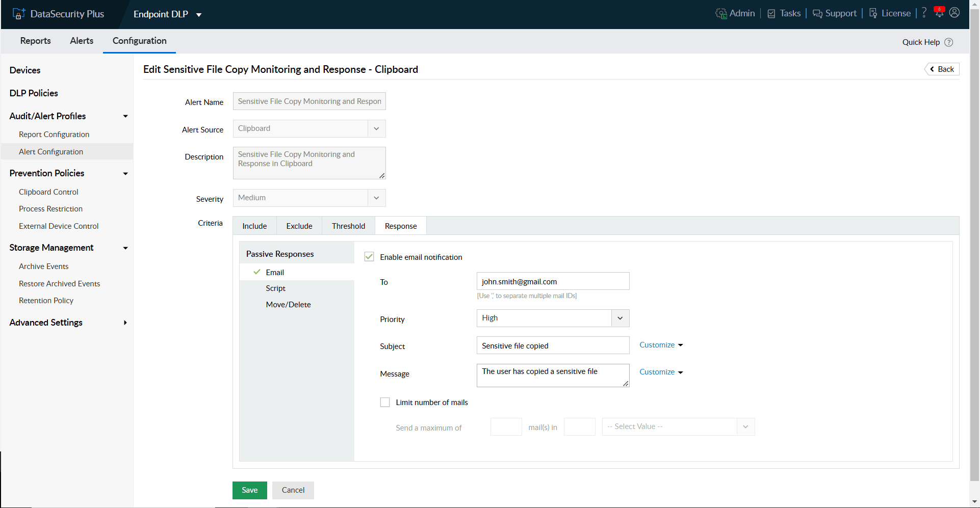Switch to the Alerts tab
Image resolution: width=980 pixels, height=508 pixels.
(82, 41)
